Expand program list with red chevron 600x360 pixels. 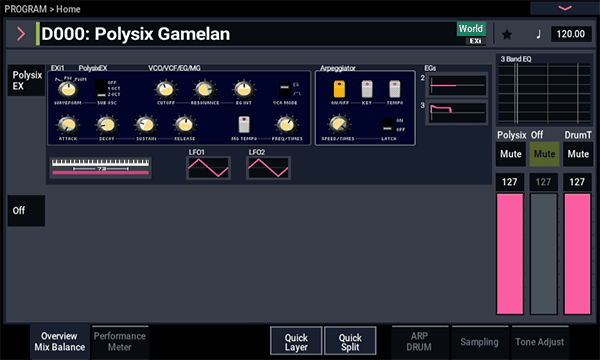(x=21, y=34)
